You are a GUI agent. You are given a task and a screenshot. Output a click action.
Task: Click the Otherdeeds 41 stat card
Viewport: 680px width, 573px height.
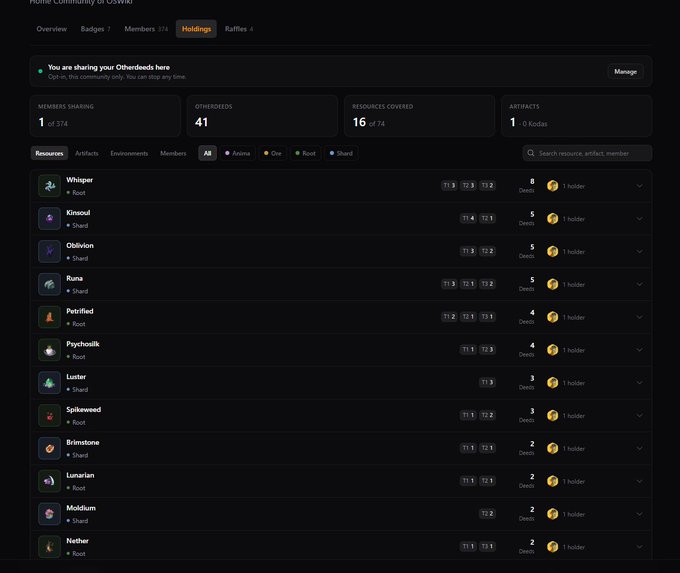[262, 116]
